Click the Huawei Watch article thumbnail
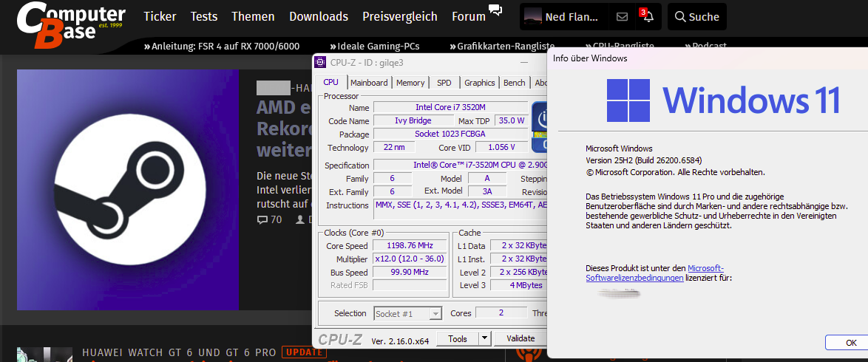Screen dimensions: 868x362 [x=45, y=355]
